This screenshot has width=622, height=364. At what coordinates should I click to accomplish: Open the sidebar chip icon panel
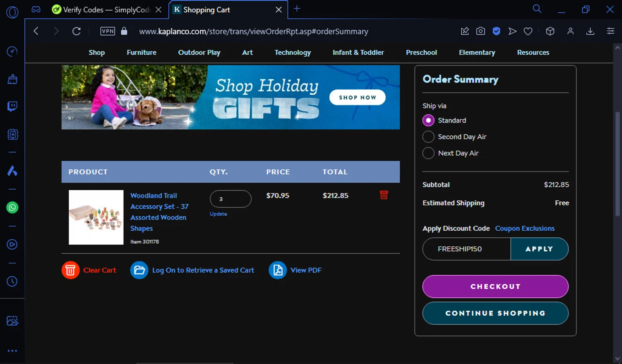[12, 134]
